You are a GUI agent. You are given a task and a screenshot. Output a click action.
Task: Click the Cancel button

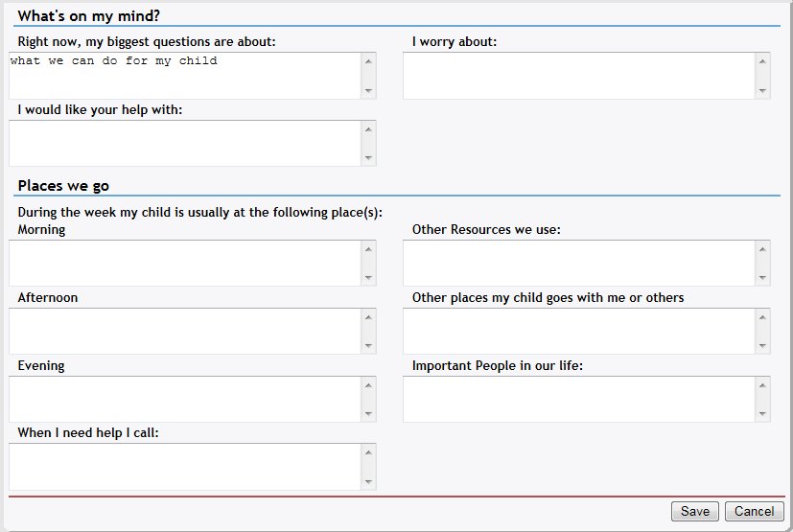point(754,512)
